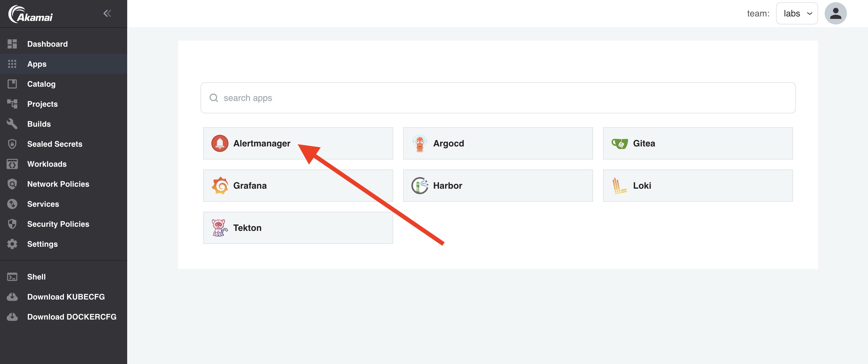
Task: Open the Shell terminal item
Action: (x=36, y=277)
